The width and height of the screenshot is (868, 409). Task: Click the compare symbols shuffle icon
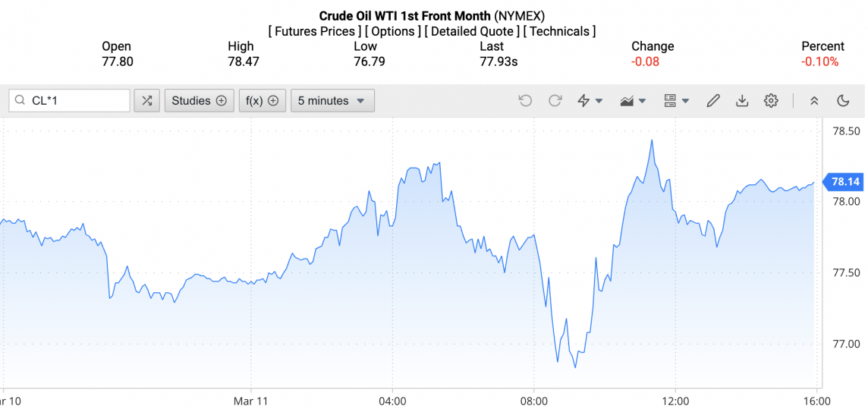point(147,101)
